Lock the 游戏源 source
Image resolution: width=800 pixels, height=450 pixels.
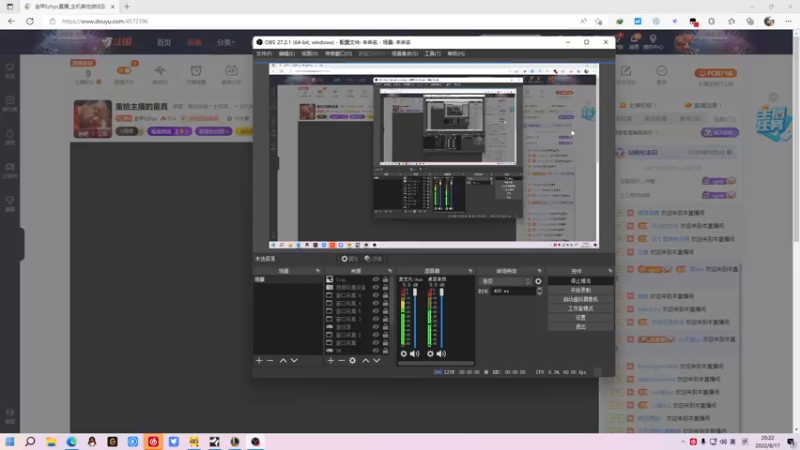[385, 327]
